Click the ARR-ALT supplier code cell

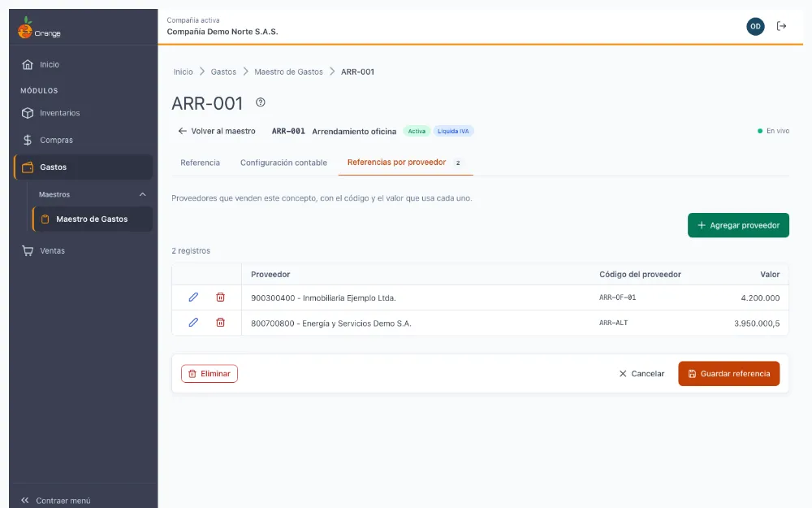tap(613, 323)
